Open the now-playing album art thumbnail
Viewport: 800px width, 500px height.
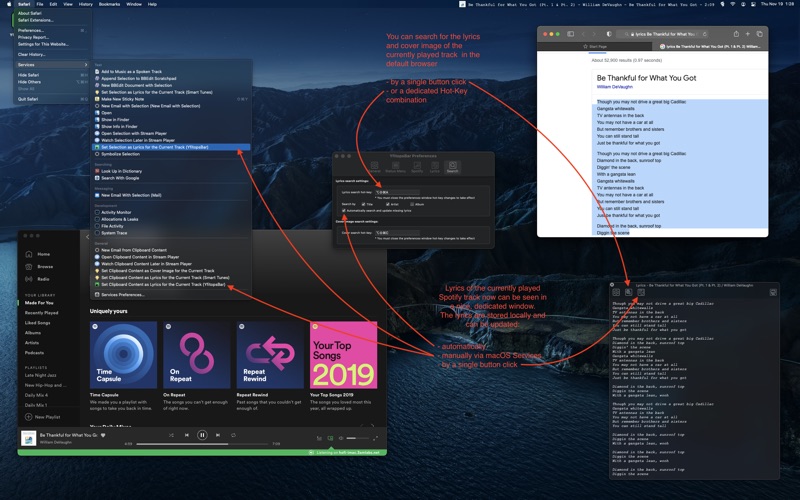coord(29,438)
